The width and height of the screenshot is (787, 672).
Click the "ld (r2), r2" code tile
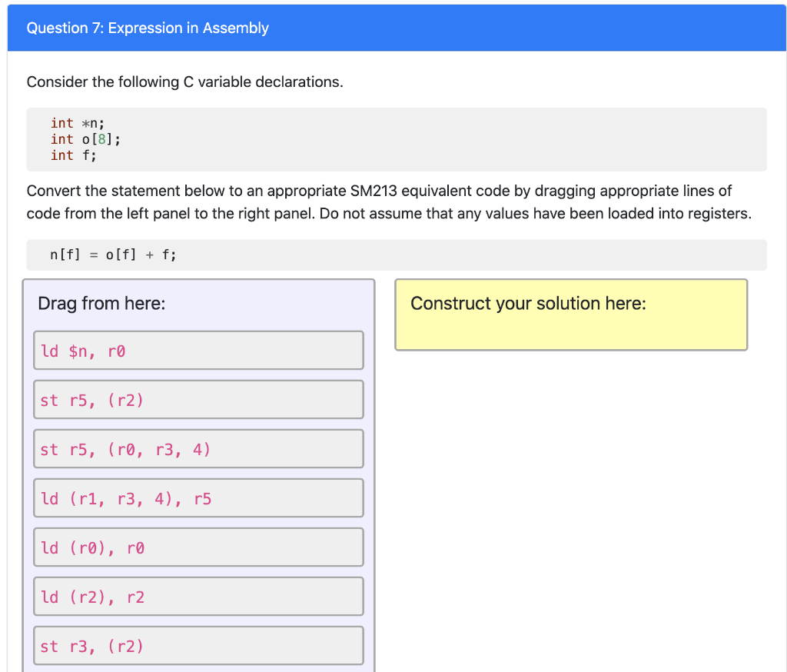(x=198, y=596)
